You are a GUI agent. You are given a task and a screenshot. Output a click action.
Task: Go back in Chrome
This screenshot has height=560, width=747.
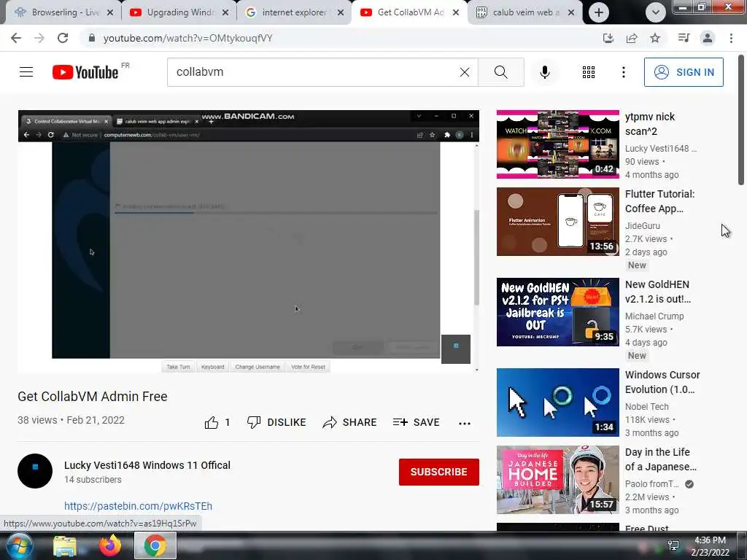pos(16,38)
